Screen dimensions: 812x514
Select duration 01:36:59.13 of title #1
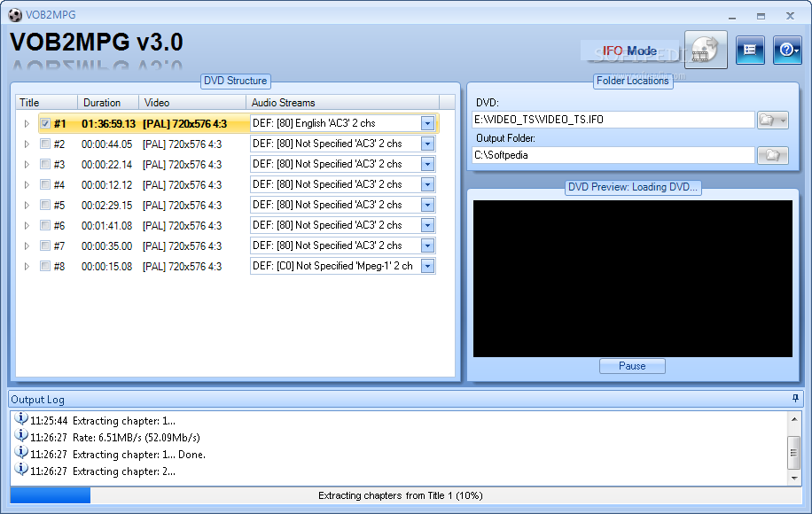tap(108, 124)
